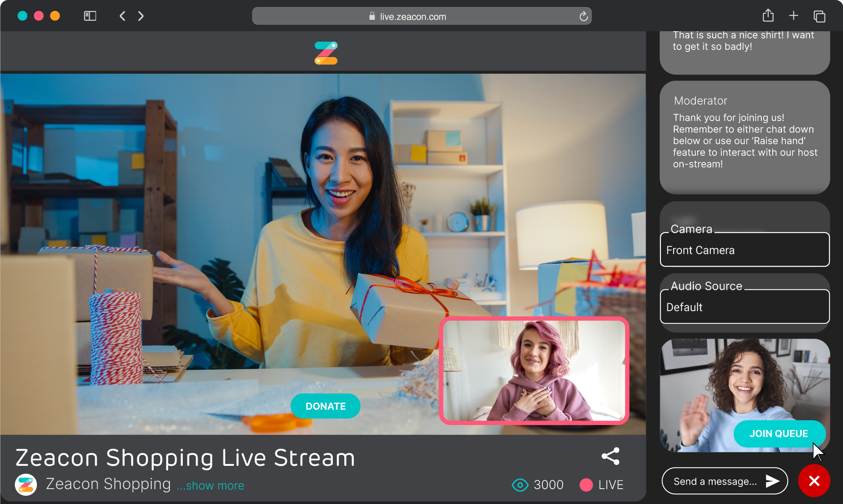Open the Audio Source dropdown

click(744, 307)
